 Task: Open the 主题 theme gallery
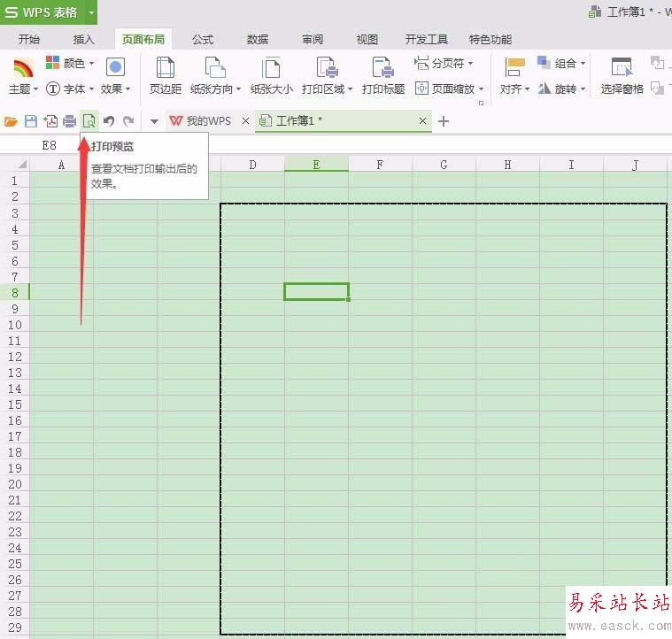tap(23, 76)
